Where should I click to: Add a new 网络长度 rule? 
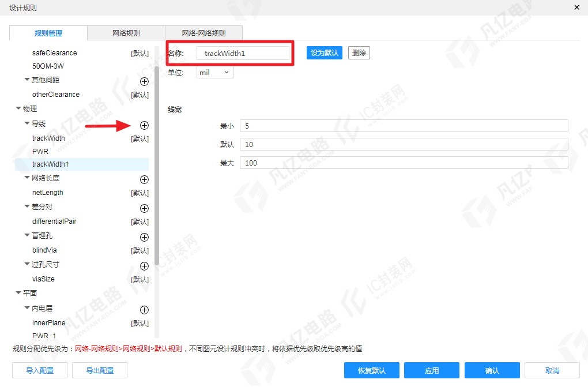[x=144, y=179]
